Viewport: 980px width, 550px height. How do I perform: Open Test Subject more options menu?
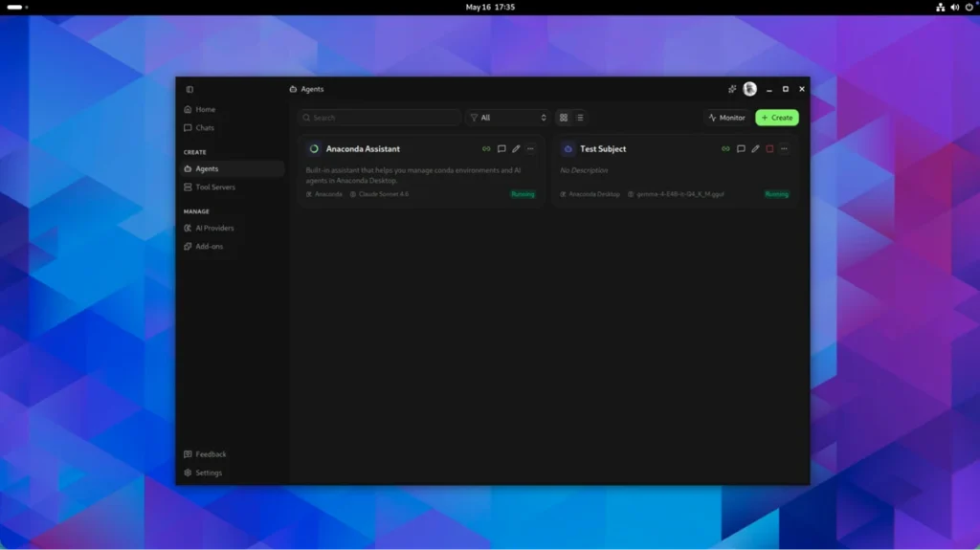point(785,149)
